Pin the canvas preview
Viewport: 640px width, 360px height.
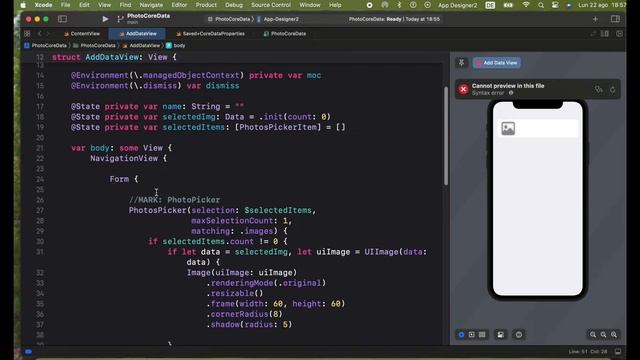461,62
